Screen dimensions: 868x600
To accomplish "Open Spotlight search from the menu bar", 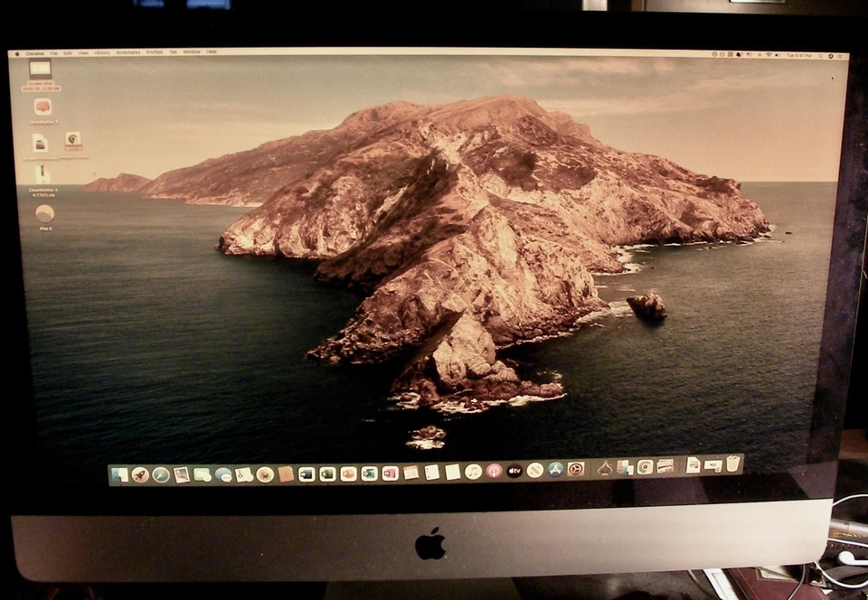I will click(821, 54).
